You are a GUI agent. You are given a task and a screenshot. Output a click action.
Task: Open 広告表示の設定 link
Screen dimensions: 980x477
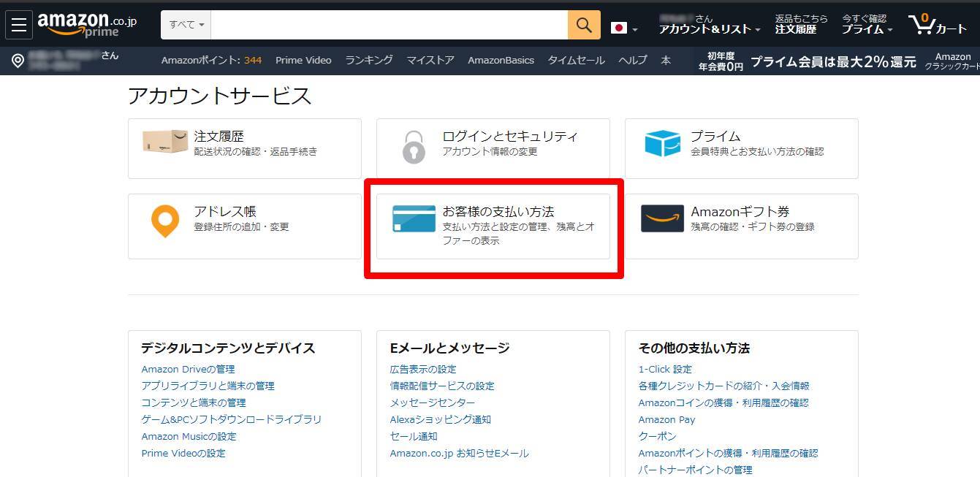(x=423, y=370)
